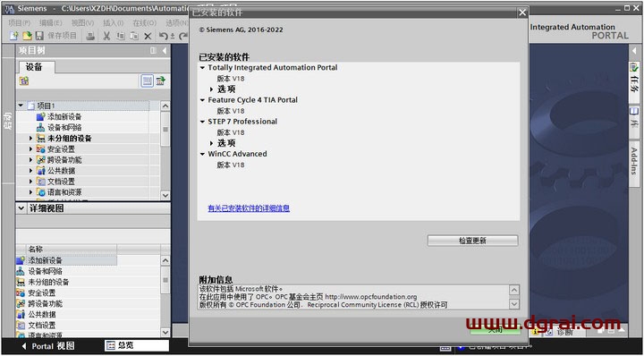Collapse the STEP 7 Professional entry
Viewport: 644px width, 356px height.
202,122
